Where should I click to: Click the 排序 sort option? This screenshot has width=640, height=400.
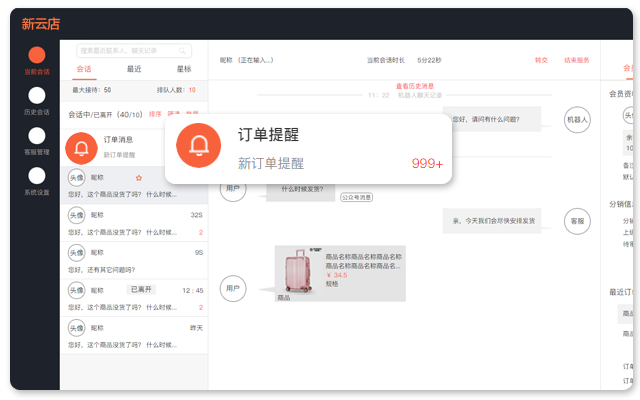coord(155,114)
